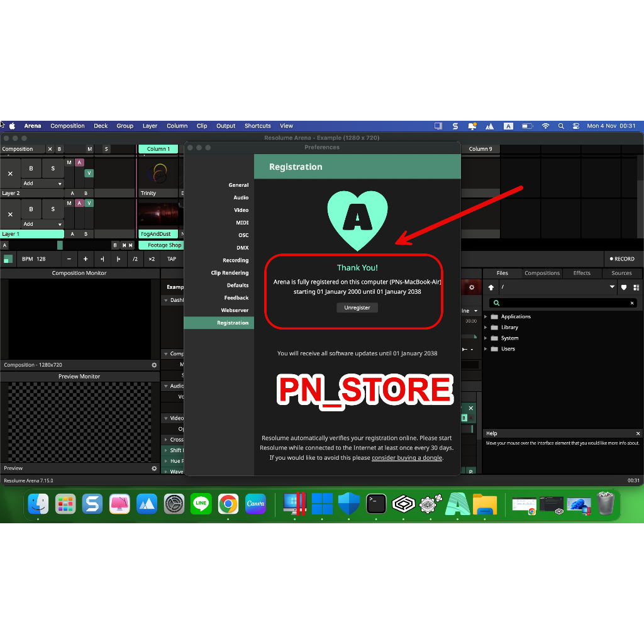The width and height of the screenshot is (644, 644).
Task: Close the Help panel
Action: point(638,434)
